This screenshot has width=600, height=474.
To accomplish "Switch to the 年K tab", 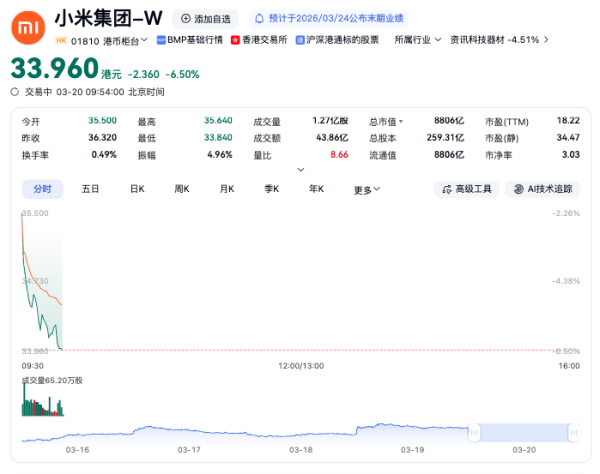I will 316,189.
